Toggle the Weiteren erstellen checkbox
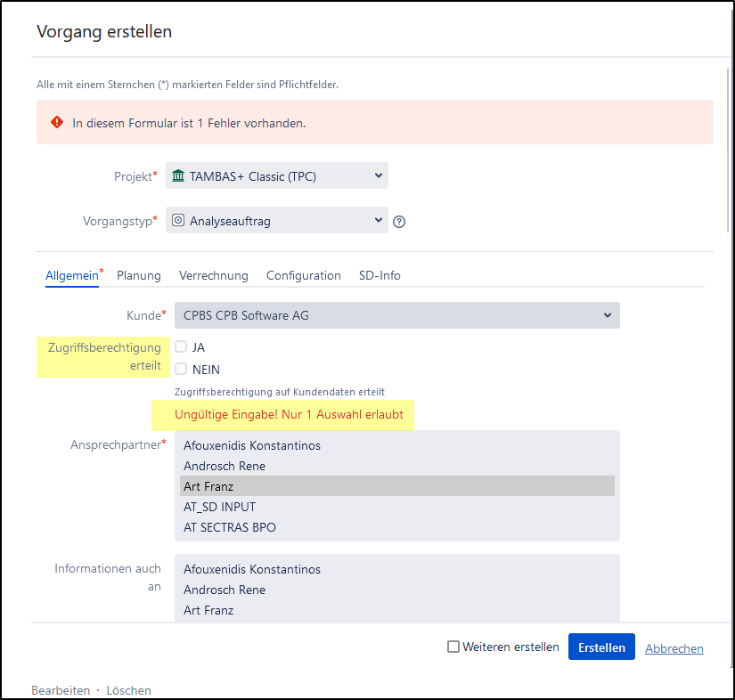Image resolution: width=735 pixels, height=700 pixels. [x=453, y=647]
